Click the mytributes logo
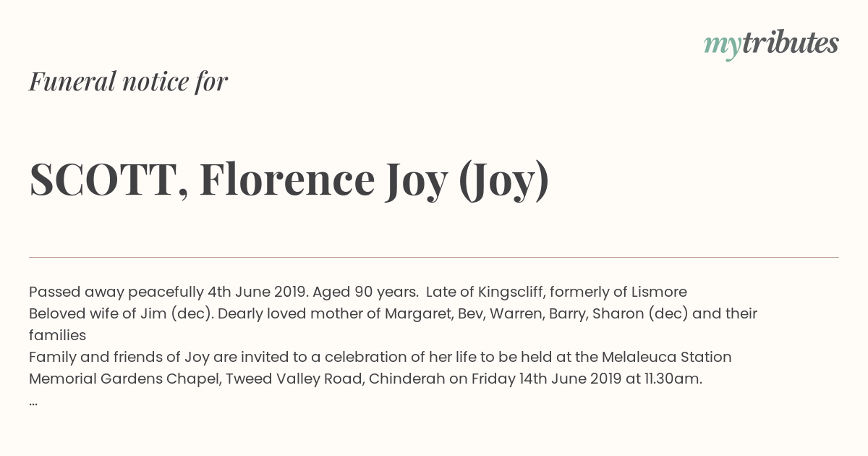Viewport: 868px width, 456px height. (x=771, y=44)
